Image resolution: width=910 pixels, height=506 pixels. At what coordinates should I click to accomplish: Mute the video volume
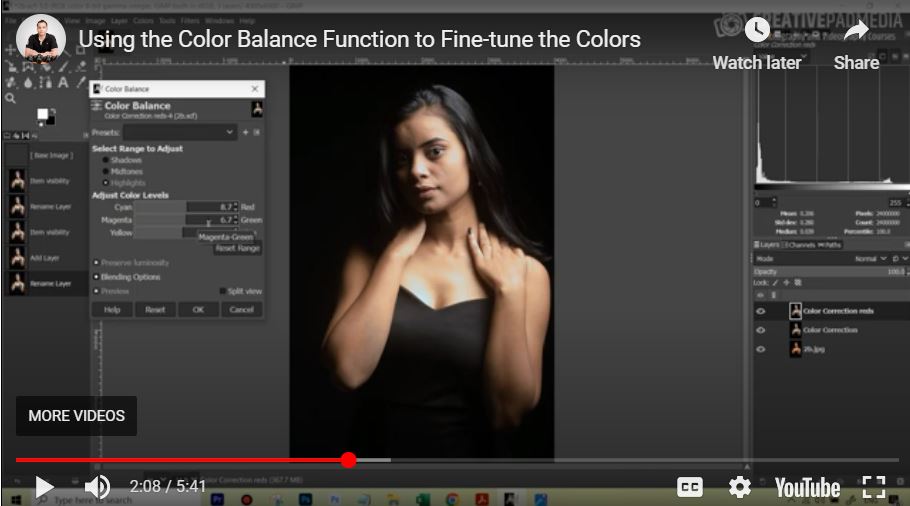(x=98, y=487)
